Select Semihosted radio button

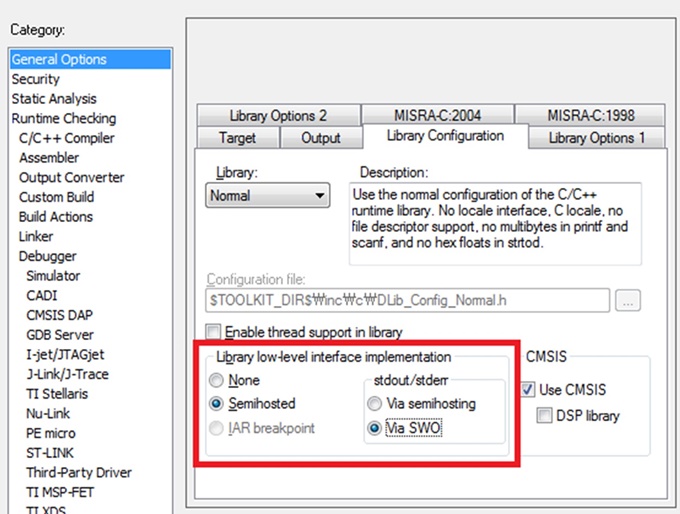[x=216, y=404]
